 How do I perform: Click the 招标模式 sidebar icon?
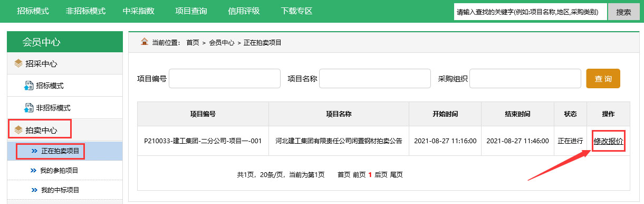[29, 86]
